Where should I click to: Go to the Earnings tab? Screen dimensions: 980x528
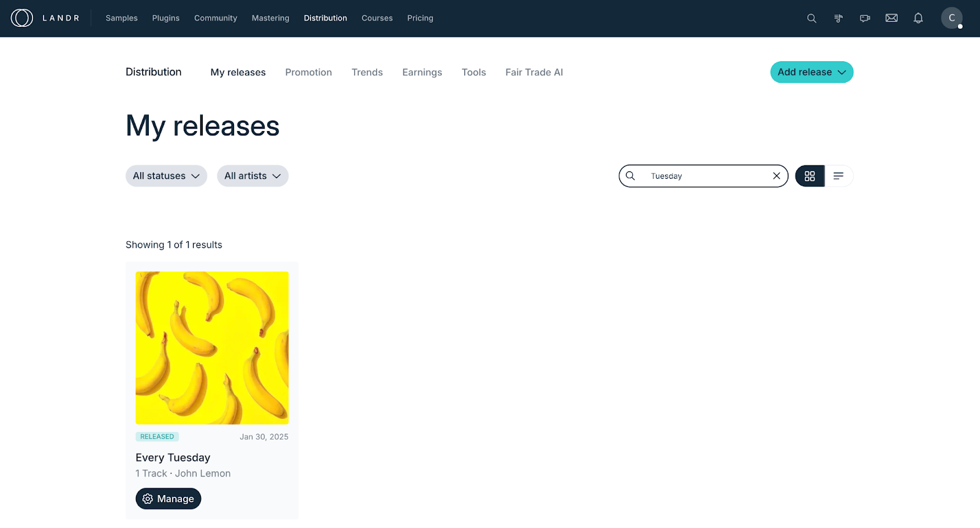(x=422, y=72)
